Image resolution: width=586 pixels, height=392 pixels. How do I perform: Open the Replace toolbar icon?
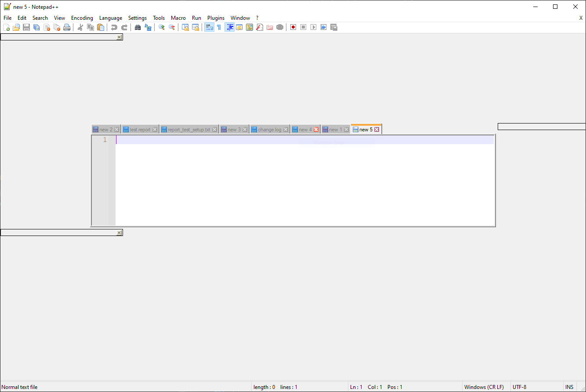pyautogui.click(x=148, y=27)
